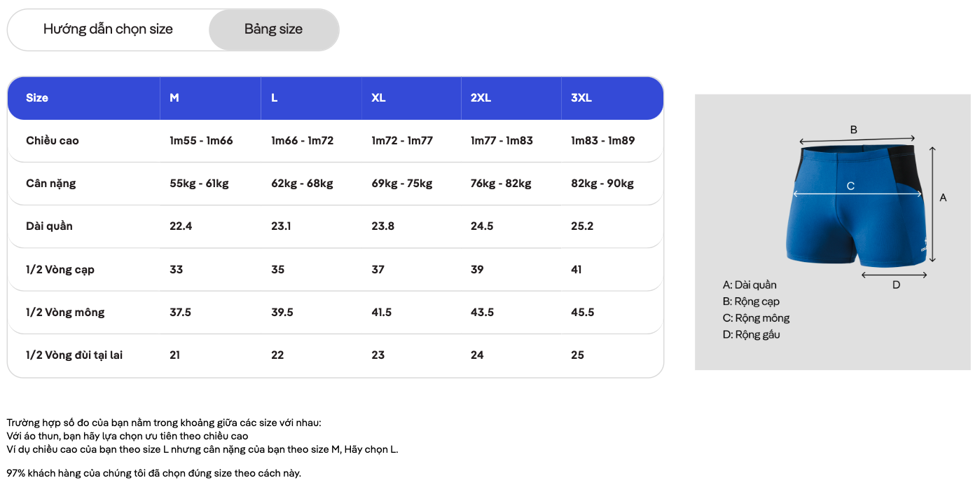Click the 1m66 - 1m72 height cell

point(303,141)
